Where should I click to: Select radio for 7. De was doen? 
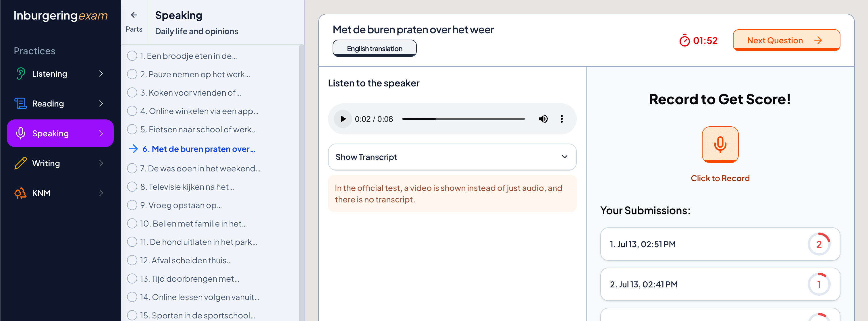[x=132, y=168]
